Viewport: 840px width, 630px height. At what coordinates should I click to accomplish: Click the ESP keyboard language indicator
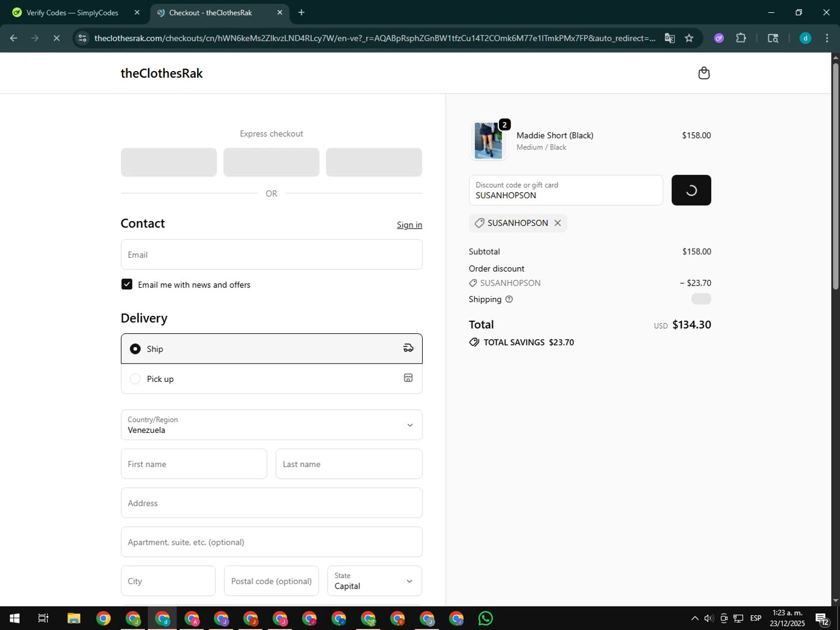pyautogui.click(x=755, y=618)
